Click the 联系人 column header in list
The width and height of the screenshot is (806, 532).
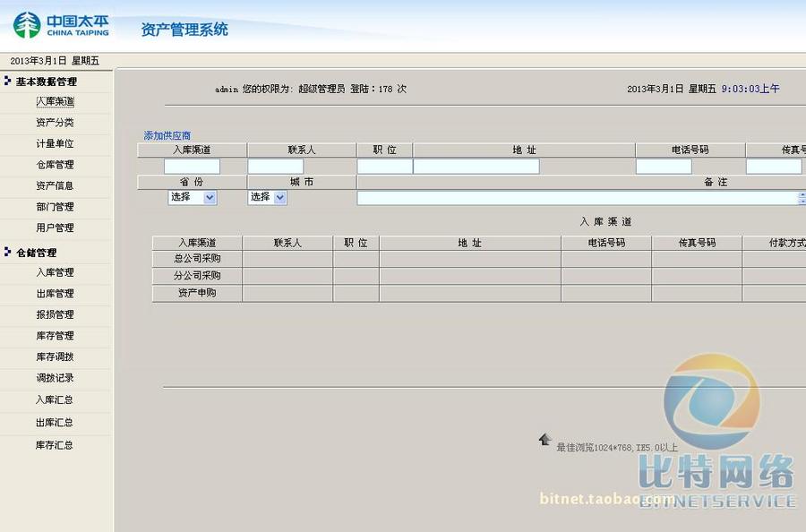pyautogui.click(x=287, y=243)
